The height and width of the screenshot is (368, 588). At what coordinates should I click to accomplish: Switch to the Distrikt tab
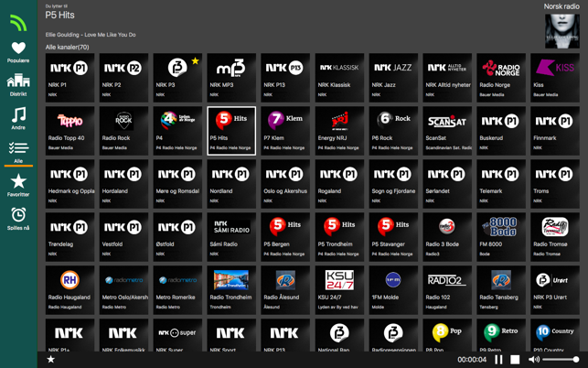[18, 85]
